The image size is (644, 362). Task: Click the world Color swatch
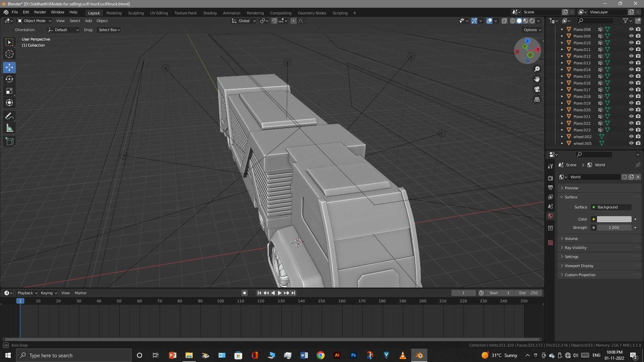point(614,219)
